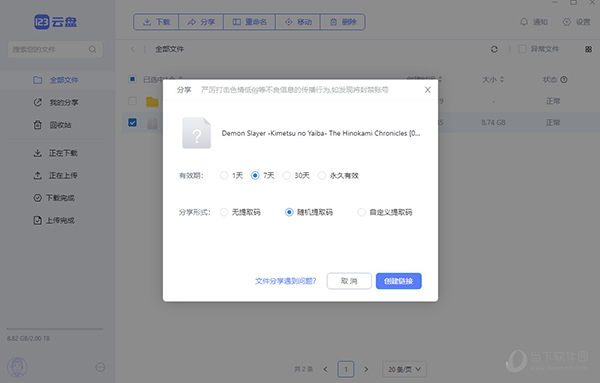
Task: Toggle 异常文件 checkbox
Action: pos(522,49)
